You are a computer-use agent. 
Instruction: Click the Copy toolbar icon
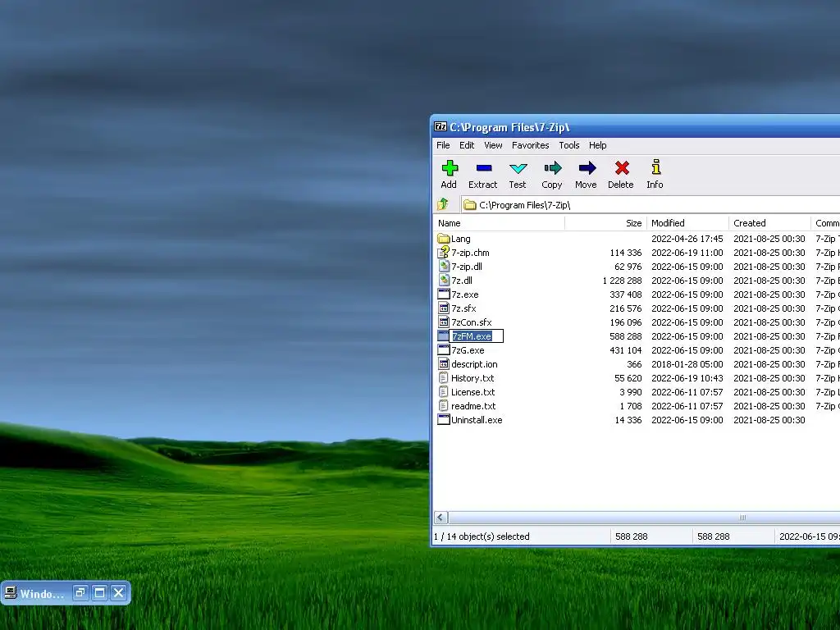click(552, 168)
